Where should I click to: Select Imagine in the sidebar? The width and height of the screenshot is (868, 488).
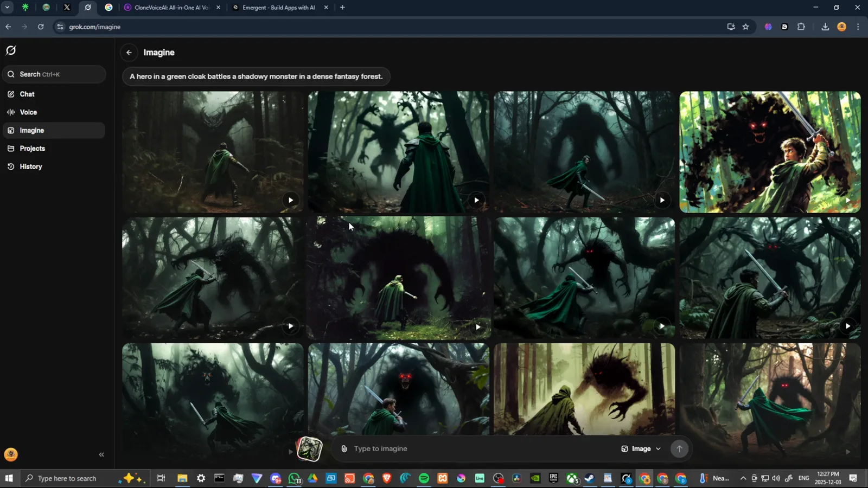click(x=54, y=130)
